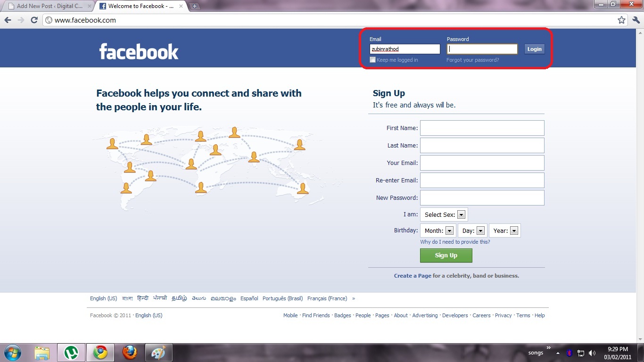644x362 pixels.
Task: Show hidden tray icons arrow
Action: tap(558, 353)
